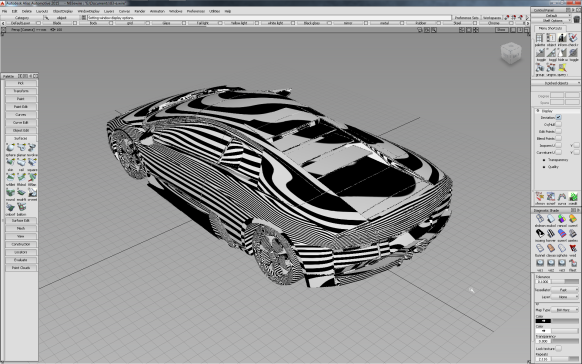Toggle the DefaultLayer visibility box
Screen dimensions: 582x364
point(38,23)
